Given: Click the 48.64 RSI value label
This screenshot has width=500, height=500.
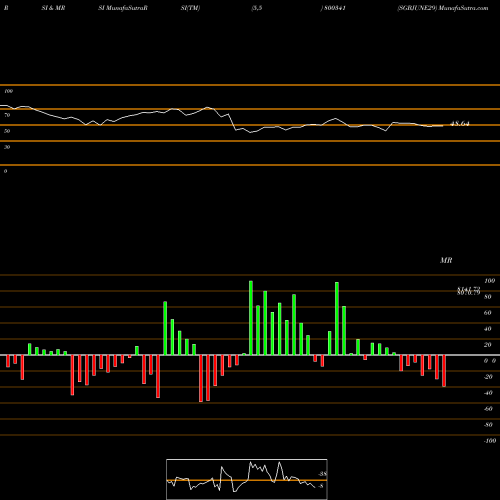Looking at the screenshot, I should pos(460,124).
